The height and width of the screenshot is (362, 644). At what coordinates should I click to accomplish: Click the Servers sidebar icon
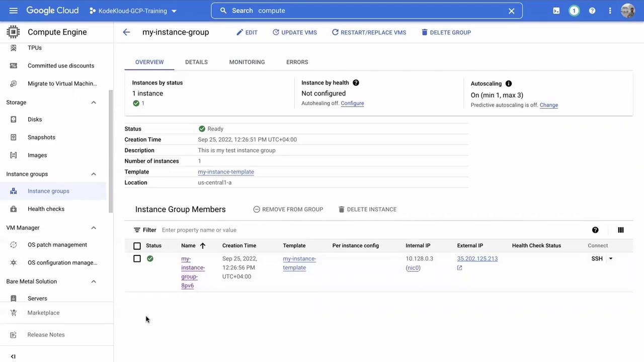[14, 298]
